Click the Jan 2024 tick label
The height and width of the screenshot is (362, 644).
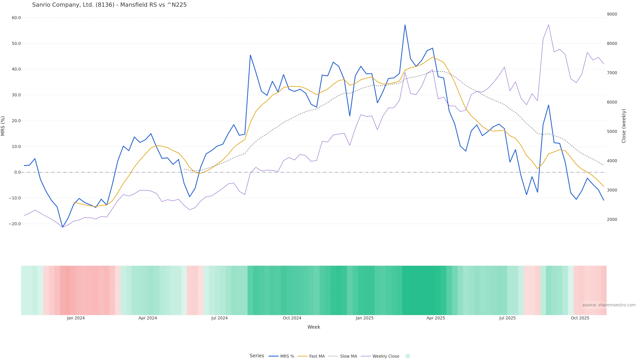(x=76, y=318)
